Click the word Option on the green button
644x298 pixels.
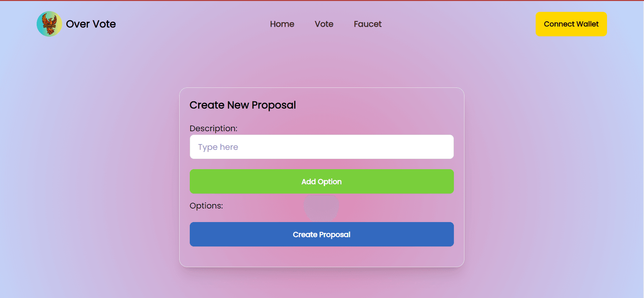click(x=329, y=182)
